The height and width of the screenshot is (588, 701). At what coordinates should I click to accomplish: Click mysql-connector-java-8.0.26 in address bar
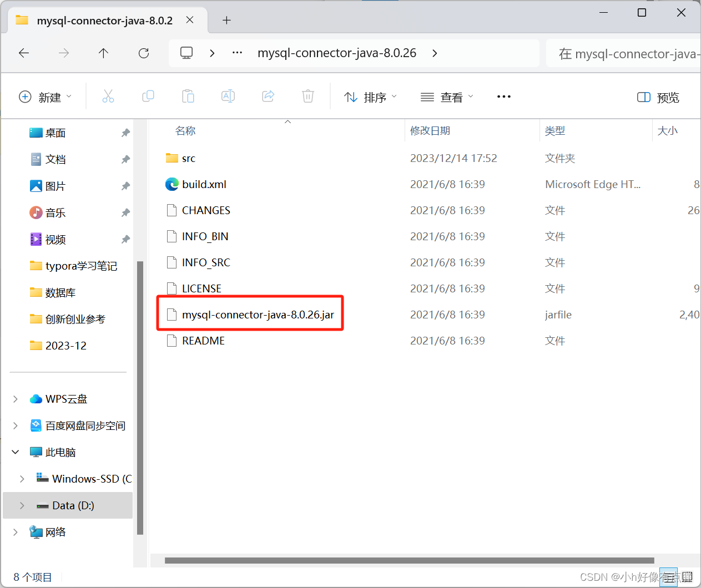pos(337,53)
